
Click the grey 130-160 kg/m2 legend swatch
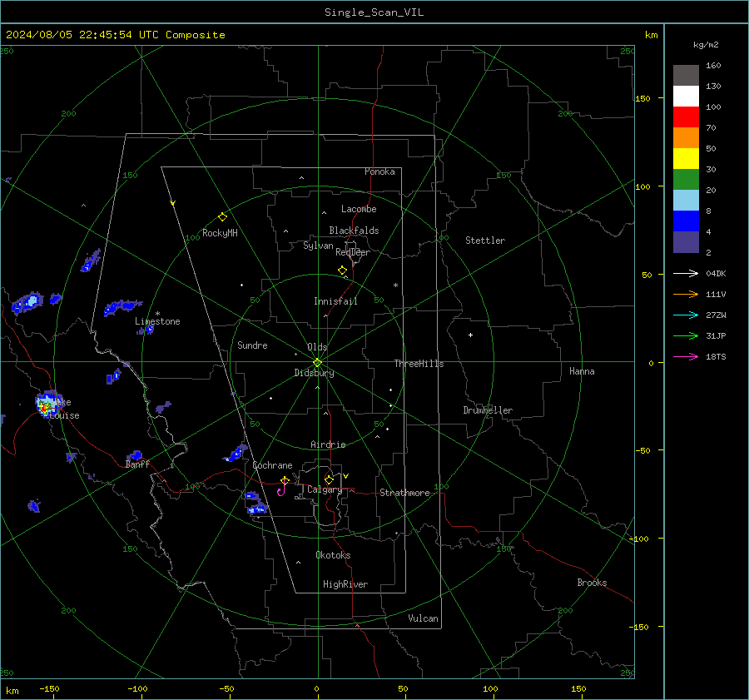(x=686, y=76)
